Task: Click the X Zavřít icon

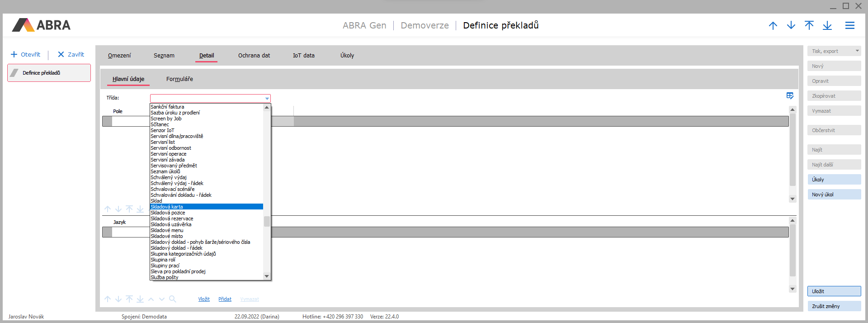Action: (x=61, y=55)
